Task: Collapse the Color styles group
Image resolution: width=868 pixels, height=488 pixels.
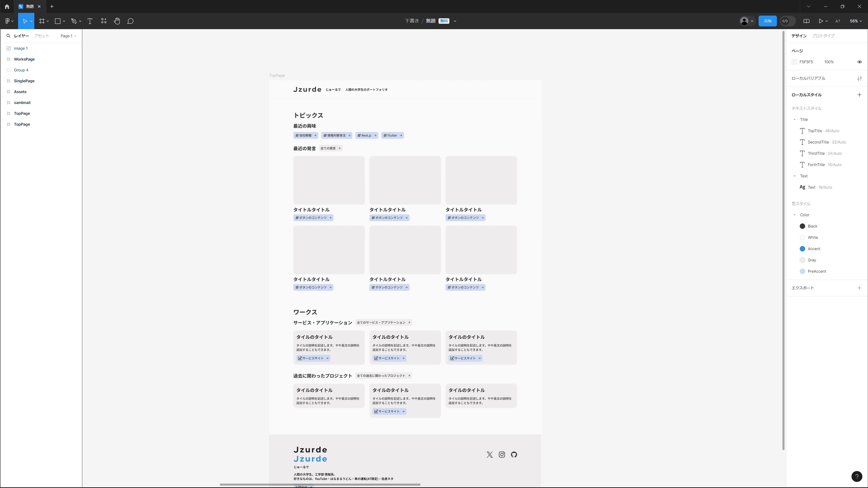Action: tap(795, 215)
